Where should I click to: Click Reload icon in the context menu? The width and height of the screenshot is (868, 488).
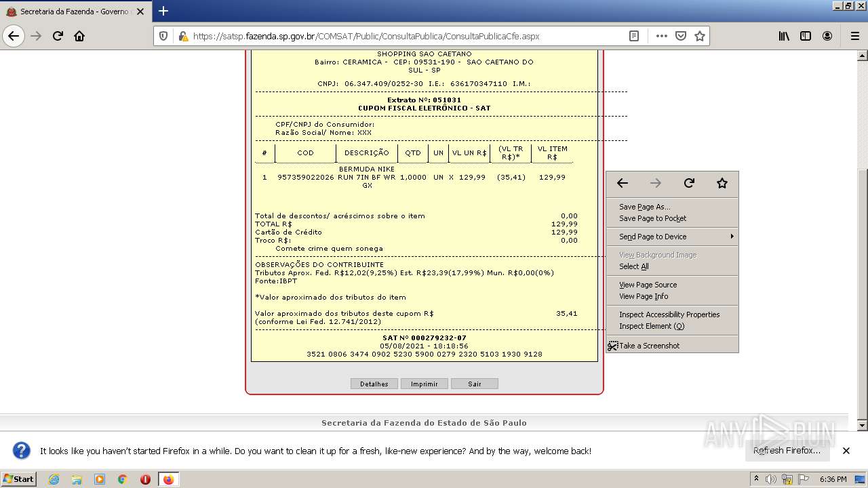click(689, 183)
